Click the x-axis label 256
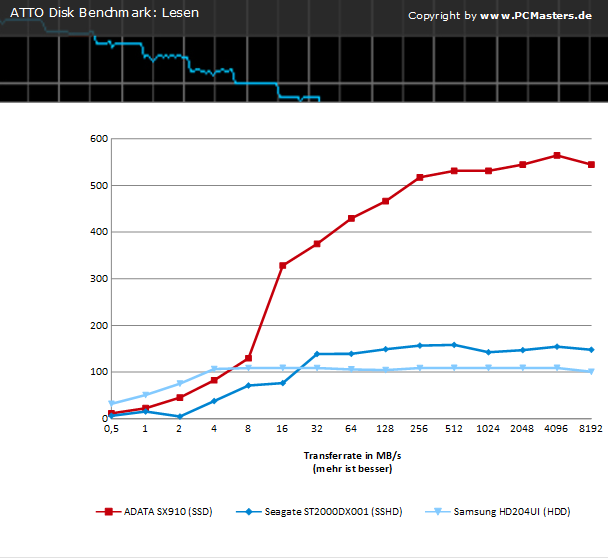Screen dimensions: 608x558 (x=419, y=429)
